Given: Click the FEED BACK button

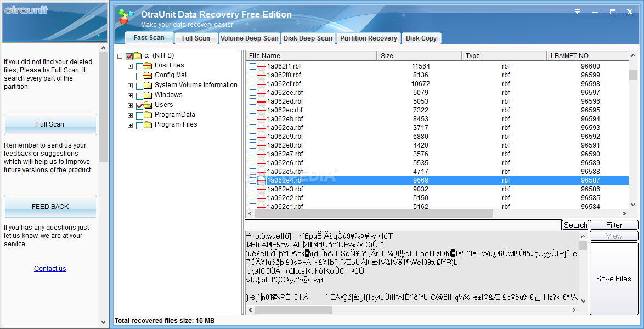Looking at the screenshot, I should coord(50,206).
